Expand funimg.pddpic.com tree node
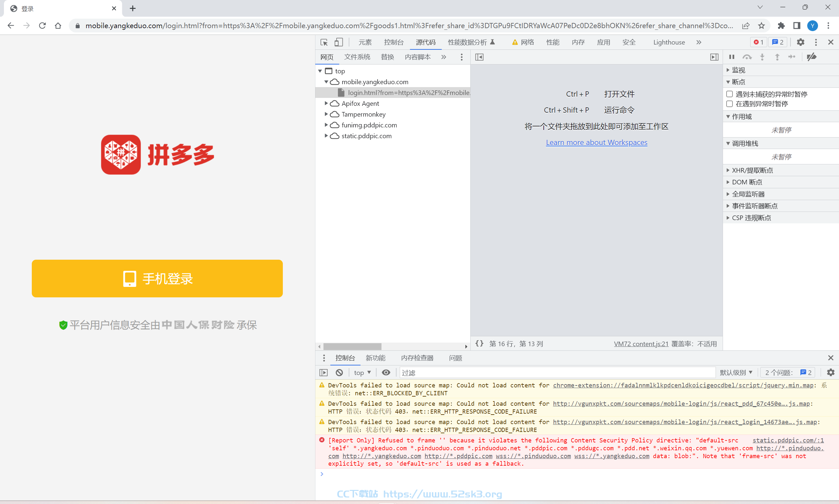839x504 pixels. pyautogui.click(x=326, y=125)
